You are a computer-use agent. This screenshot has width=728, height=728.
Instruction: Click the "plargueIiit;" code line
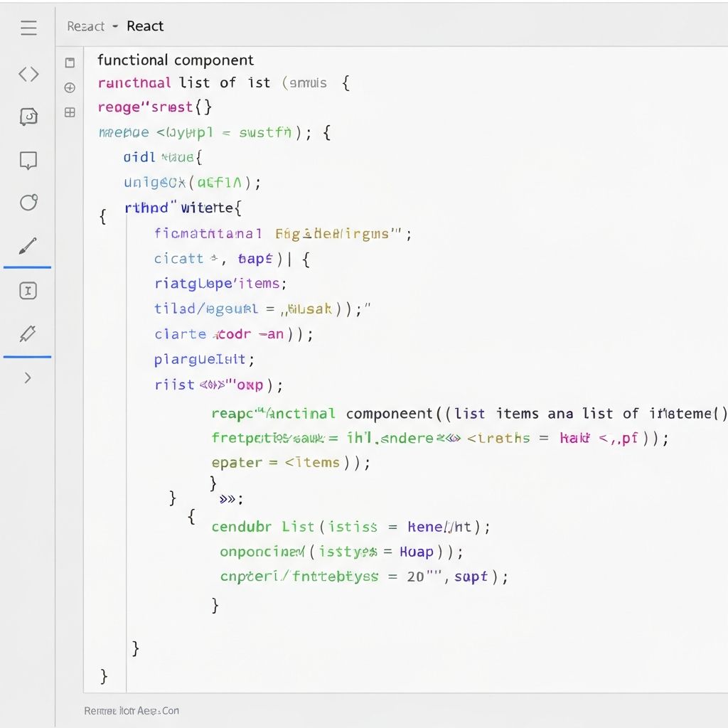pos(204,359)
